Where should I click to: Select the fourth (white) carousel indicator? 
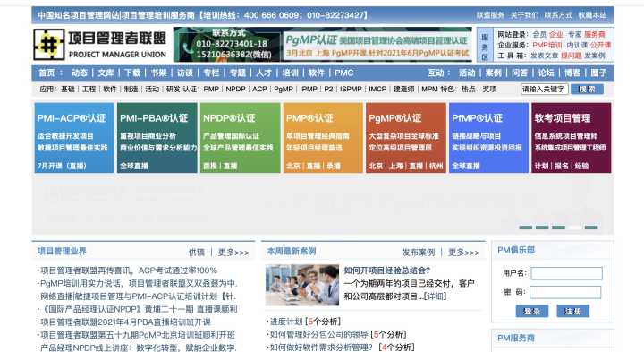(575, 228)
